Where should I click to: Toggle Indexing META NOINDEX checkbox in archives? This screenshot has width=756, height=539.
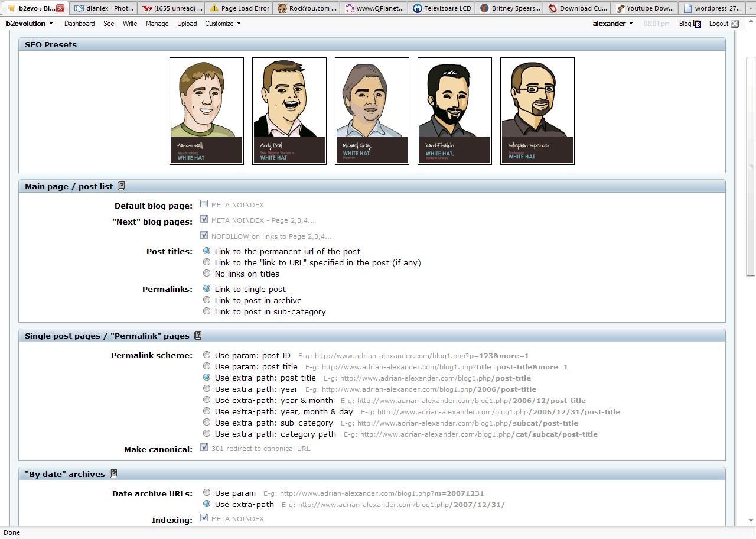[x=204, y=518]
